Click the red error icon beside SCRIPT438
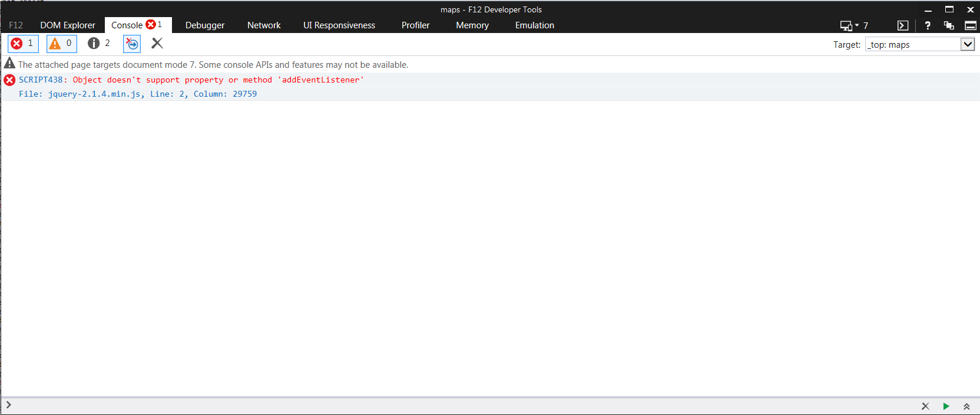This screenshot has height=415, width=980. coord(9,80)
